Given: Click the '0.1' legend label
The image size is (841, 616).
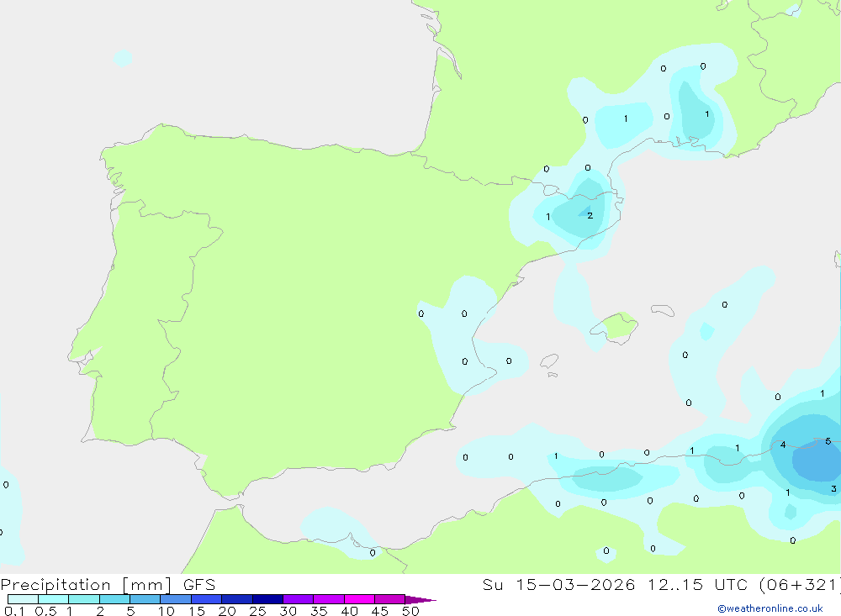Looking at the screenshot, I should coord(14,611).
